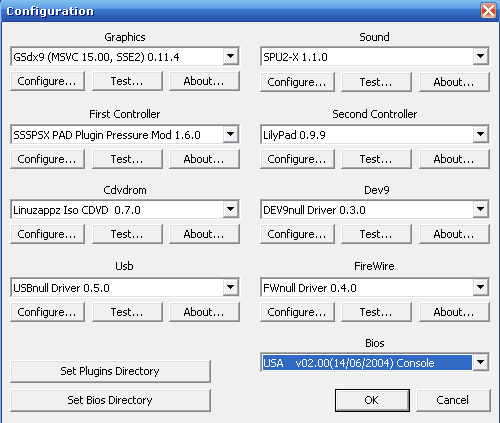This screenshot has width=500, height=423.
Task: Open the Sound plugin dropdown arrow
Action: pos(480,56)
